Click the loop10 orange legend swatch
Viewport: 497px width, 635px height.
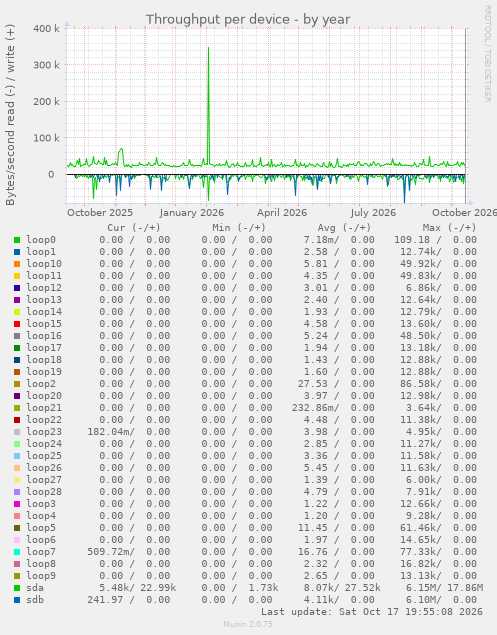[x=17, y=264]
